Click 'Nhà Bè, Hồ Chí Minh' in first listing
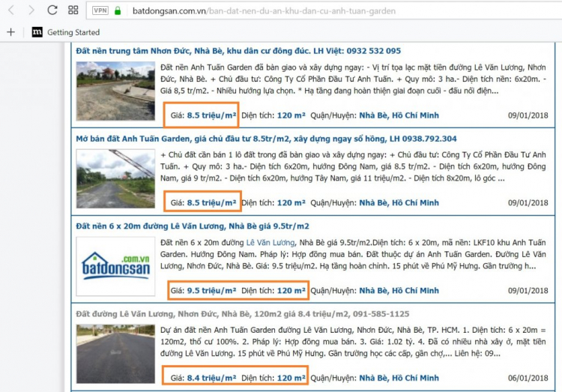The width and height of the screenshot is (562, 392). point(399,115)
